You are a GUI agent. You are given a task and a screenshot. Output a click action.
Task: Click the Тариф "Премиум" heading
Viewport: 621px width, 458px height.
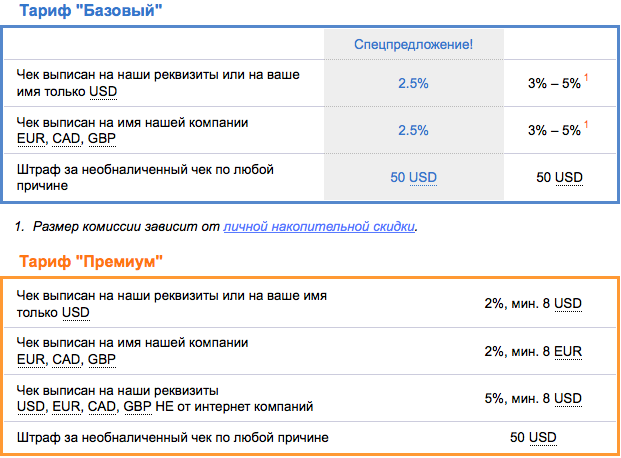click(92, 261)
